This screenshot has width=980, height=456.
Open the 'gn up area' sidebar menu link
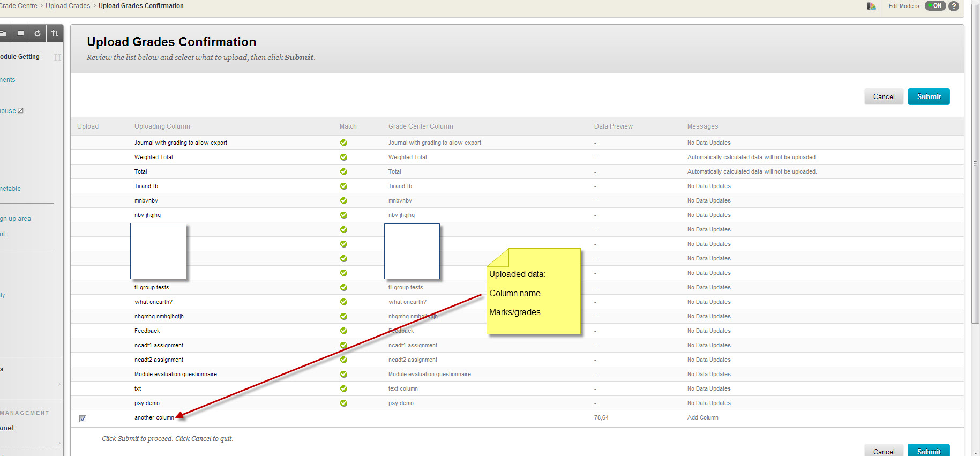(16, 219)
